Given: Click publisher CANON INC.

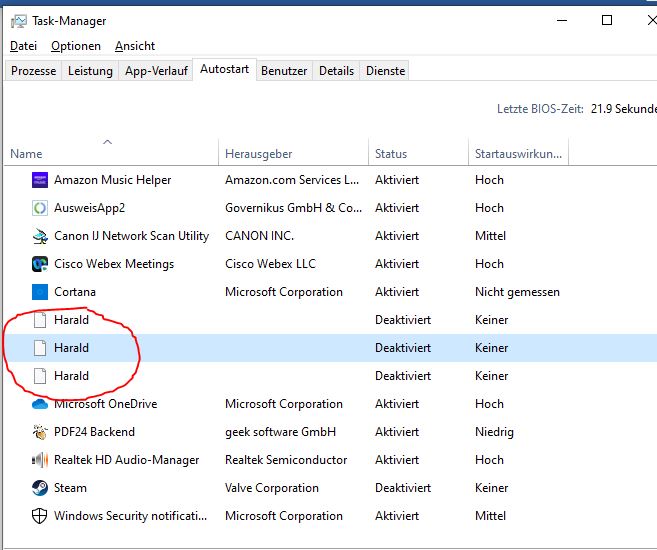Looking at the screenshot, I should coord(259,236).
